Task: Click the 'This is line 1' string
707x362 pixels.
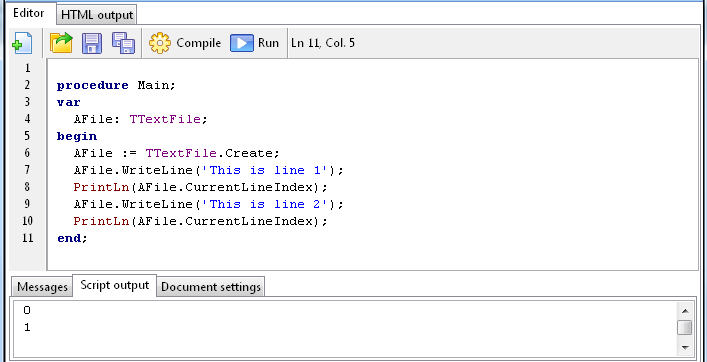Action: tap(264, 170)
